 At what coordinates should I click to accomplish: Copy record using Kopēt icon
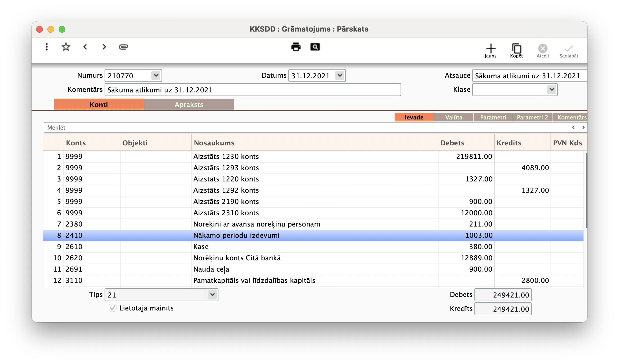516,51
